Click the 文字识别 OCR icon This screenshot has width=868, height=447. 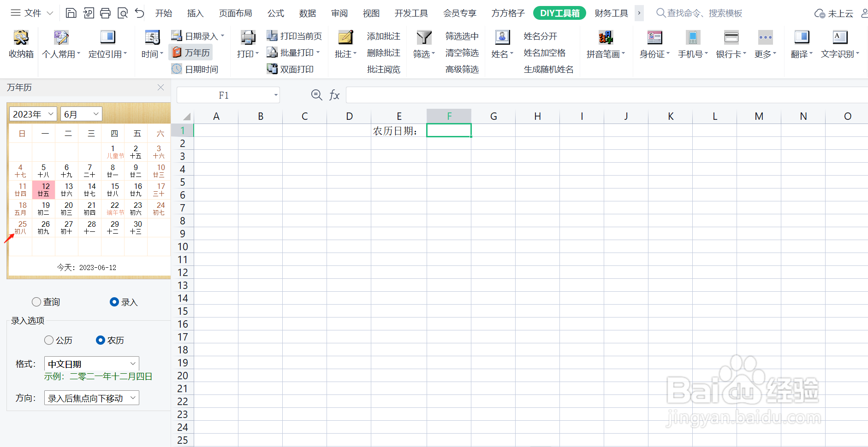pos(840,37)
